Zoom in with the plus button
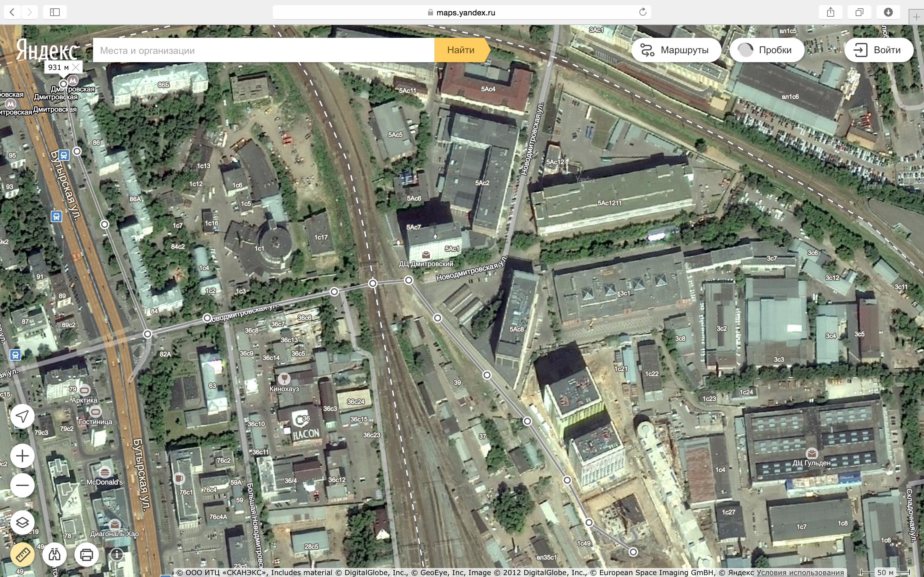The height and width of the screenshot is (577, 924). (22, 456)
